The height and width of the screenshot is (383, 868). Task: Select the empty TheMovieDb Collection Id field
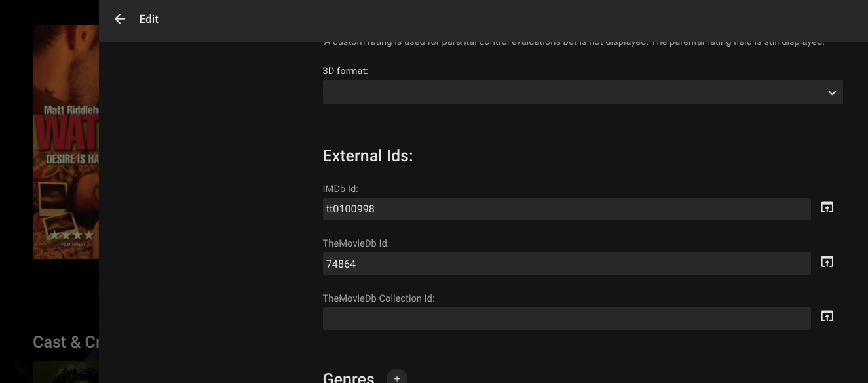[x=566, y=318]
